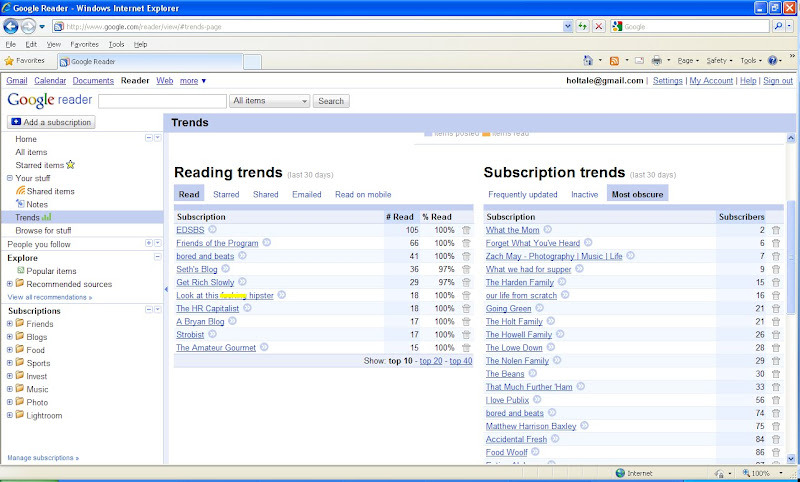Click the RSS feeds toolbar icon
Image resolution: width=800 pixels, height=482 pixels.
point(614,61)
